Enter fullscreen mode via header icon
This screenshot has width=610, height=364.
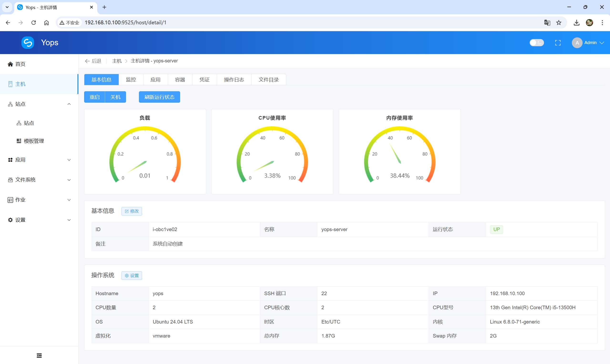pos(558,43)
